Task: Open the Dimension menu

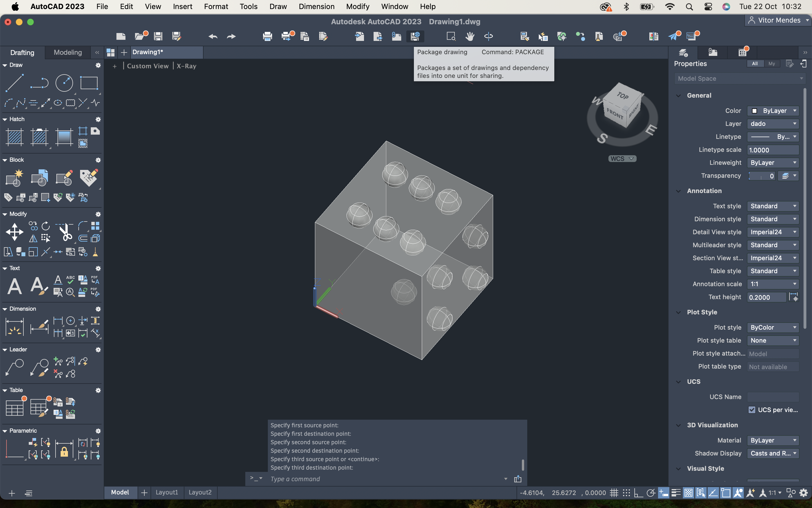Action: [x=316, y=6]
